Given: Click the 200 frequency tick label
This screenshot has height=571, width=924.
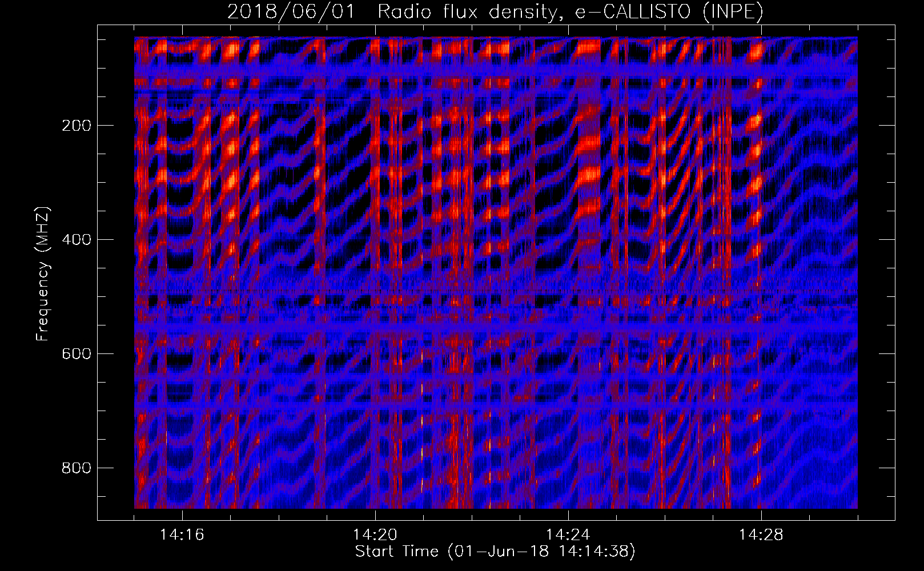Looking at the screenshot, I should pyautogui.click(x=76, y=126).
